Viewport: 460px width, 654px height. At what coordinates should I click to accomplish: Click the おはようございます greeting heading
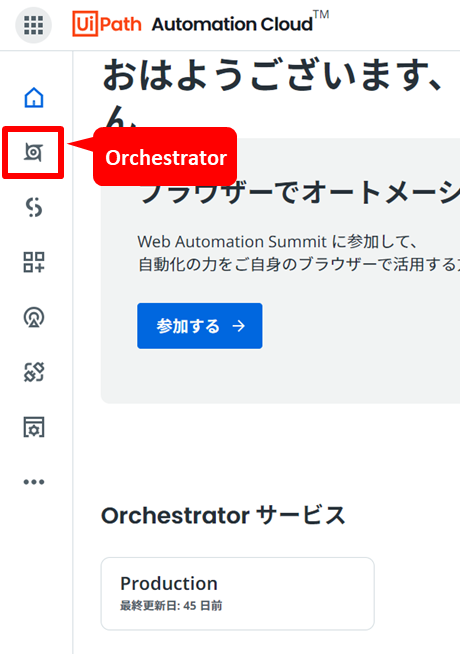point(273,76)
